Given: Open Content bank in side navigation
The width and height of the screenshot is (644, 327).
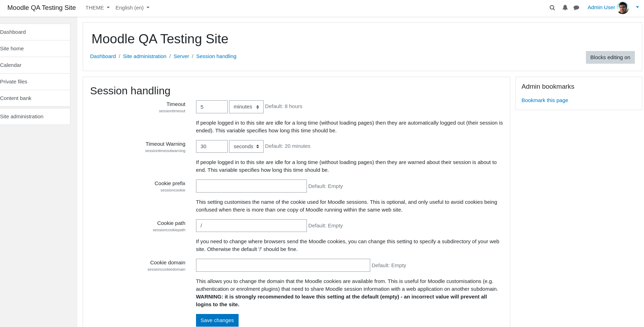Looking at the screenshot, I should pyautogui.click(x=34, y=98).
